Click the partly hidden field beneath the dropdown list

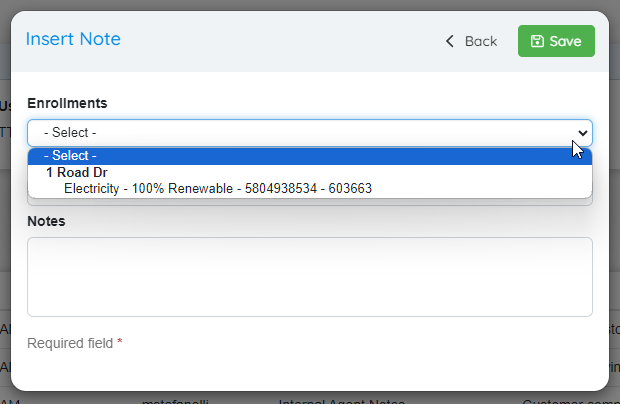coord(310,202)
